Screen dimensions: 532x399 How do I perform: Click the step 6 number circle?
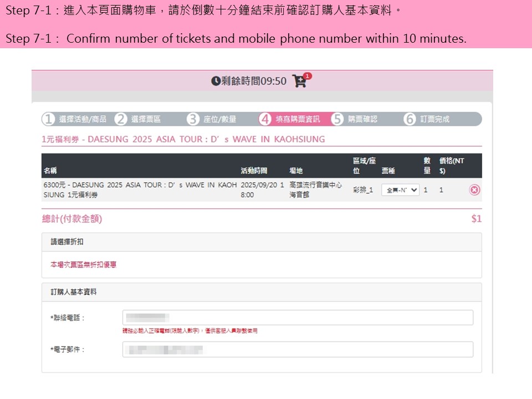pos(410,119)
